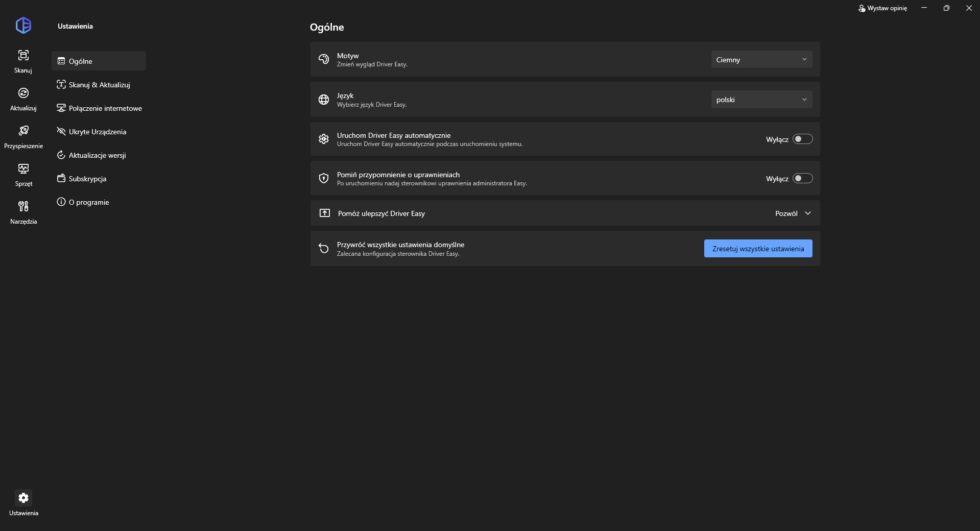
Task: Click the Motyw palette icon
Action: coord(324,59)
